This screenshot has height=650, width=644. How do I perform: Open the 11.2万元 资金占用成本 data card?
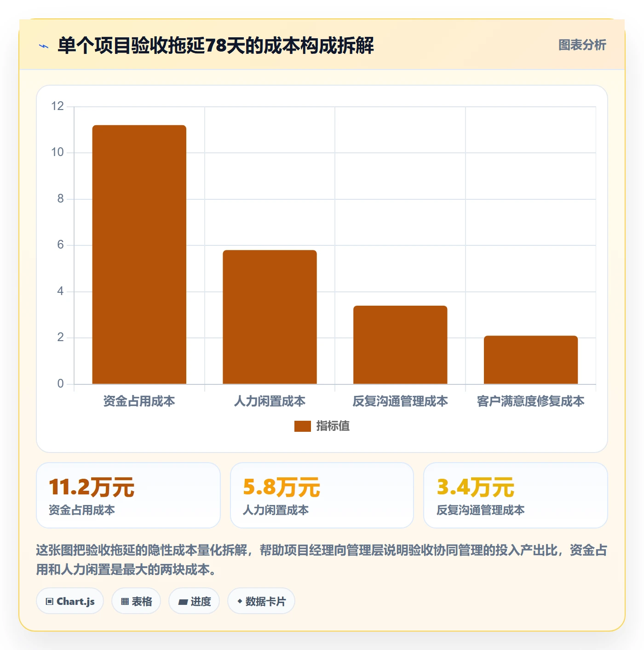coord(128,495)
